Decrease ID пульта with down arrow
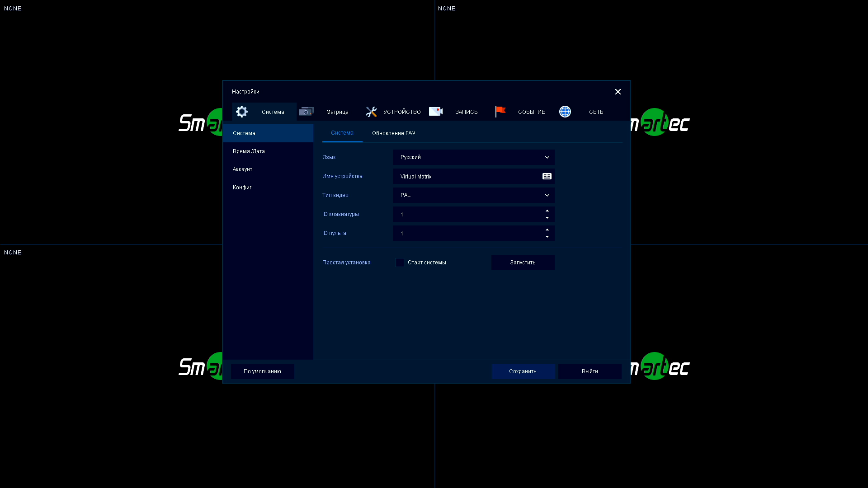The height and width of the screenshot is (488, 868). 547,237
